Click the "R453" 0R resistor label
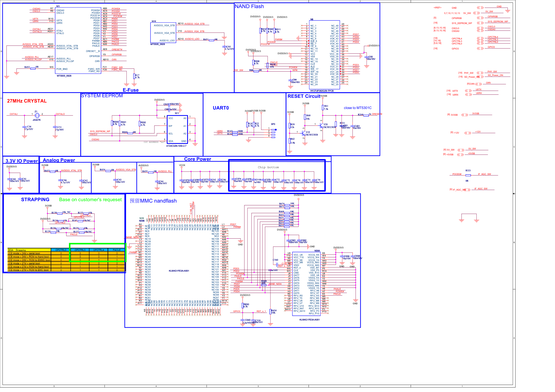Image resolution: width=555 pixels, height=392 pixels. coord(47,171)
